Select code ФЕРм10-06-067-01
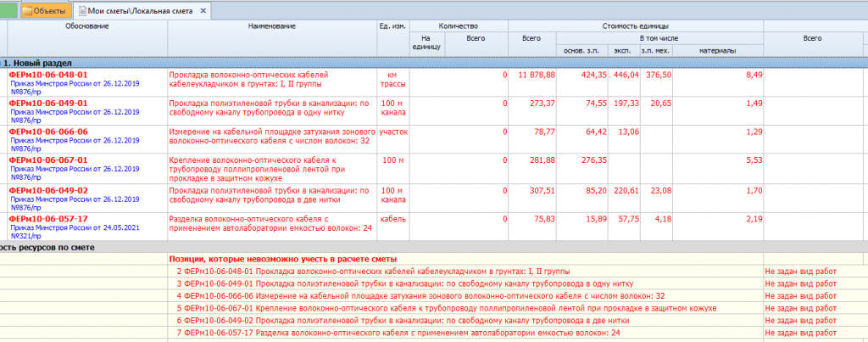868x342 pixels. (x=48, y=160)
